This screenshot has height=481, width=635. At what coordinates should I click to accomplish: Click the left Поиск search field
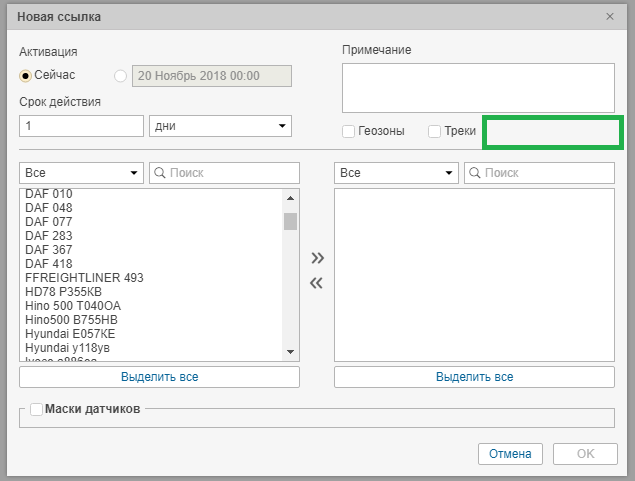224,173
